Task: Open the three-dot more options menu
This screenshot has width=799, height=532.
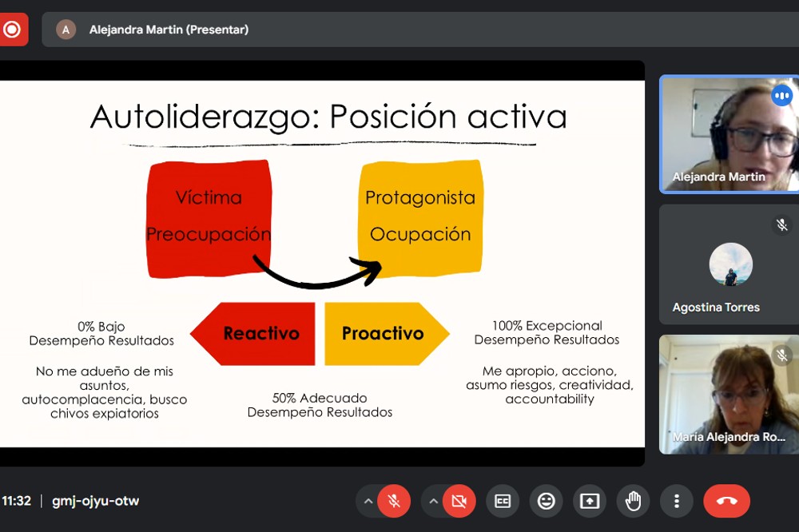Action: coord(677,501)
